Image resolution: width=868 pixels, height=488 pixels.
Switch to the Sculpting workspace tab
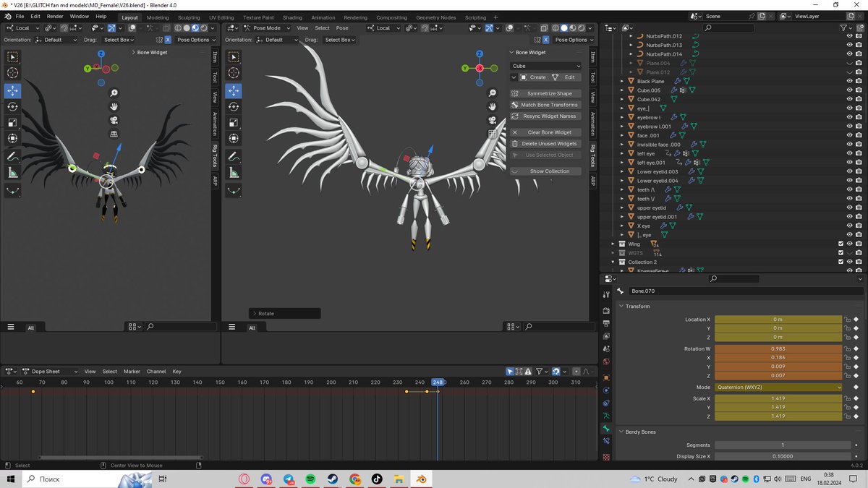(x=189, y=17)
